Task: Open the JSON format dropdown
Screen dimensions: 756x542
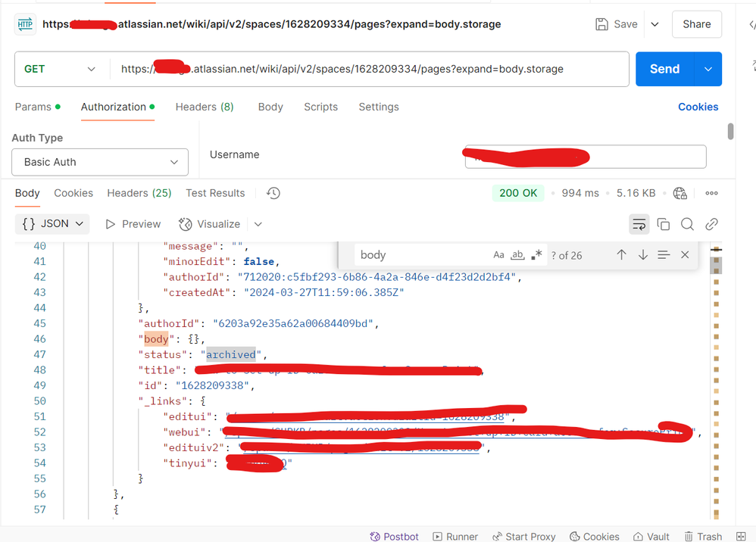Action: (x=52, y=224)
